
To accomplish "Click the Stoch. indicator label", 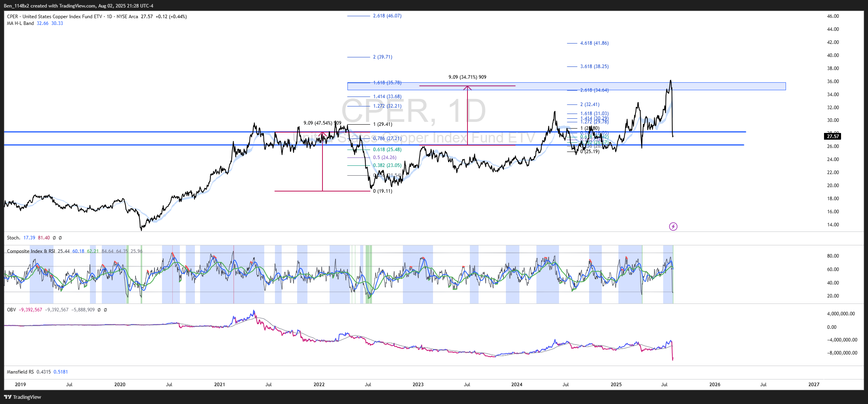I will point(13,238).
